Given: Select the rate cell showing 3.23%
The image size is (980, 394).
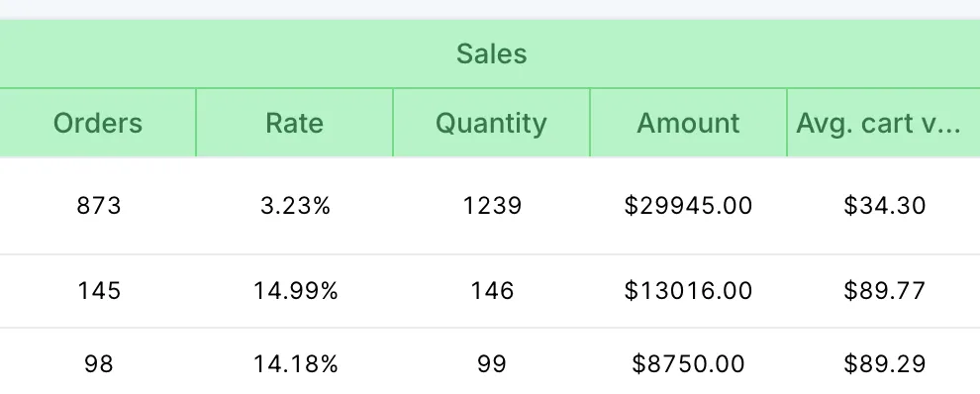Looking at the screenshot, I should (x=294, y=206).
